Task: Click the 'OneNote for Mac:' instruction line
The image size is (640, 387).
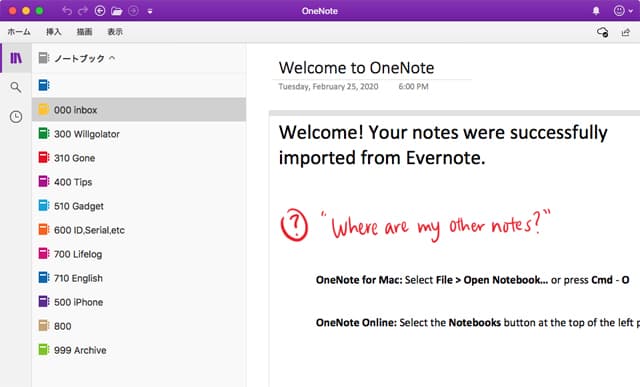Action: point(472,280)
